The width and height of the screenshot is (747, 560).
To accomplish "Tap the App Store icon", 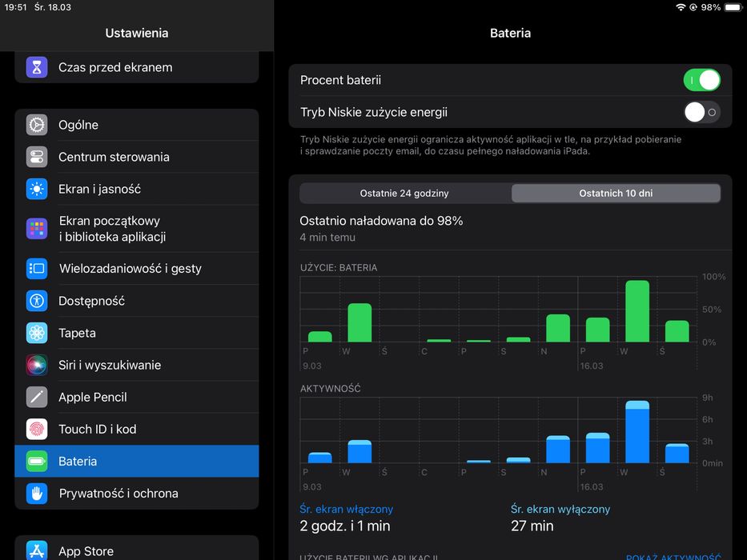I will [x=37, y=550].
